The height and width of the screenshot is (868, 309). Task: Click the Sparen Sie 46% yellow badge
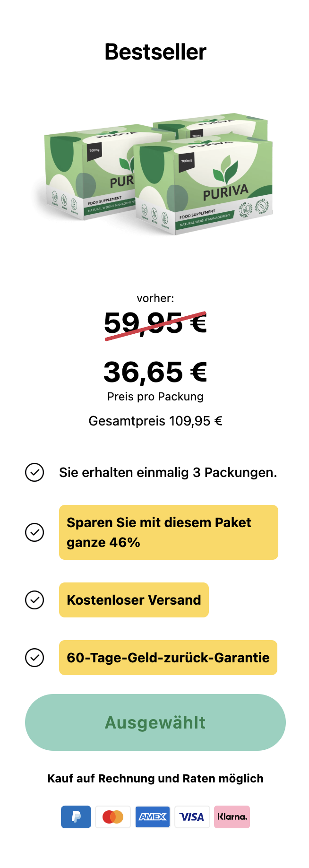pos(168,532)
